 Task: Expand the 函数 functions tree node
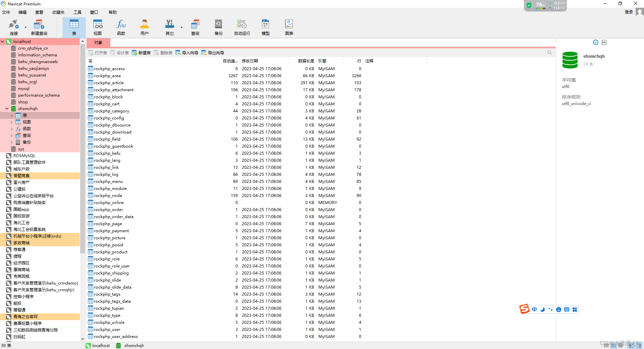click(x=12, y=129)
